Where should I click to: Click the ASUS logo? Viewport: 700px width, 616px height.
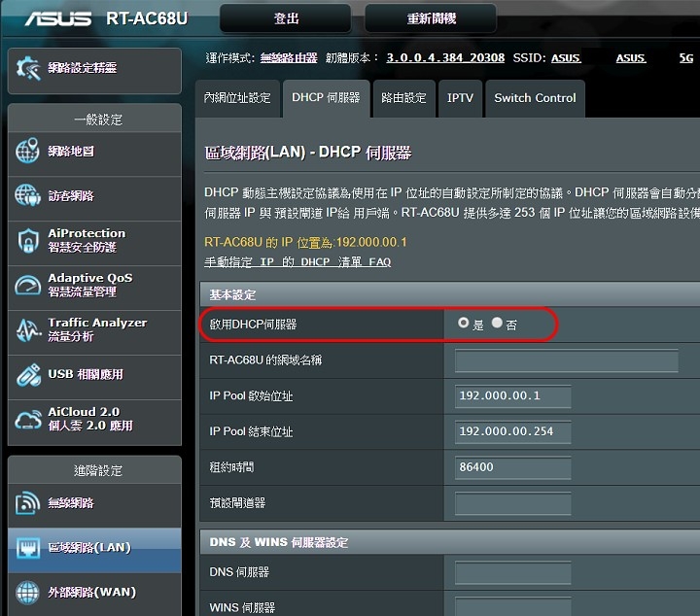click(58, 18)
